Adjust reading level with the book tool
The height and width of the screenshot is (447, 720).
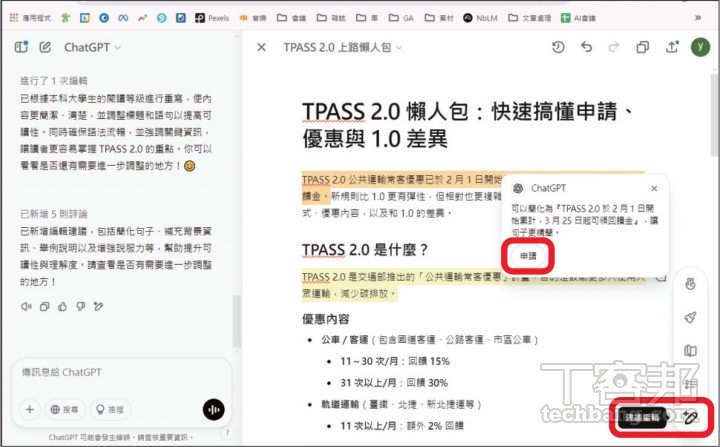pyautogui.click(x=690, y=351)
